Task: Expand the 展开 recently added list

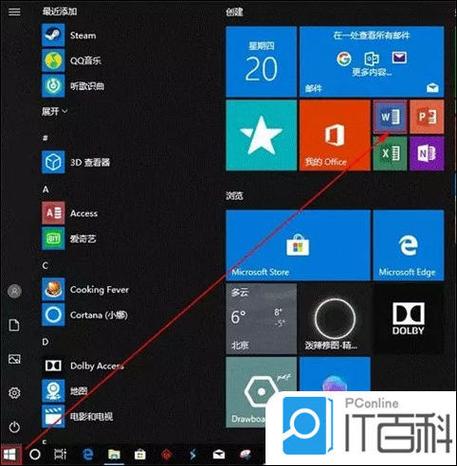Action: 54,111
